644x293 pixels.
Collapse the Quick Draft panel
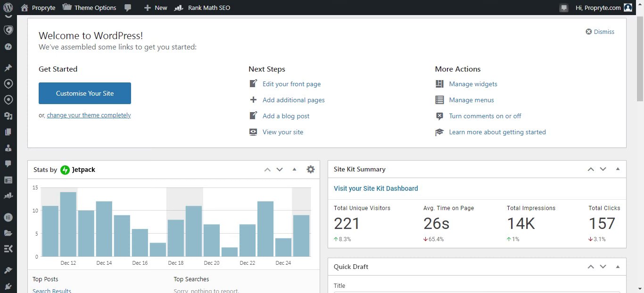(x=618, y=267)
